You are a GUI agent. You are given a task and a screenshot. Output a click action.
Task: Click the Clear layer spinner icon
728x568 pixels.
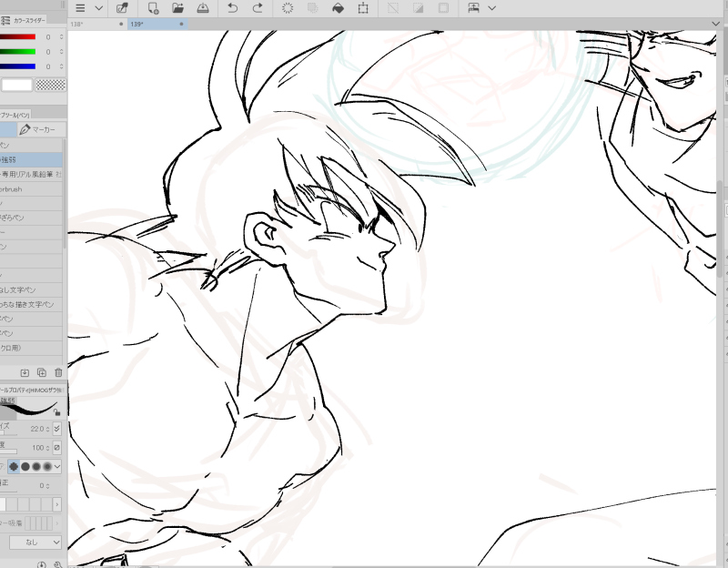[288, 8]
